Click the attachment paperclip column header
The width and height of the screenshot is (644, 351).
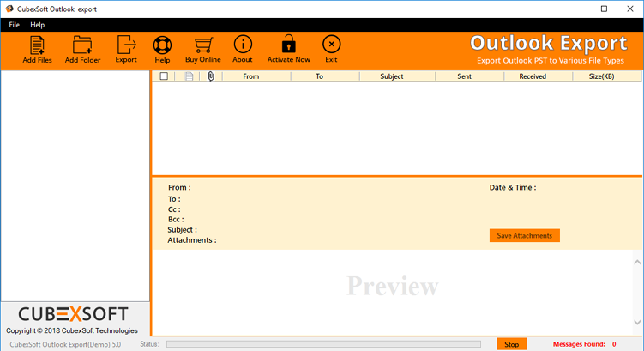point(211,76)
